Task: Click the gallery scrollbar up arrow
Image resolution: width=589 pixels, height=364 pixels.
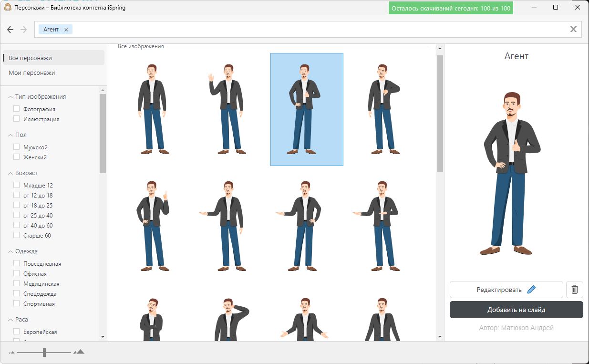Action: 440,49
